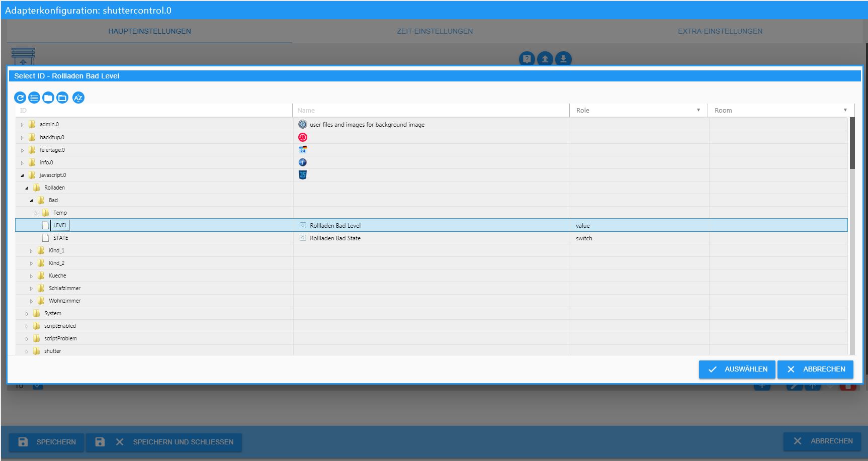Open the Room column filter dropdown

click(x=845, y=110)
